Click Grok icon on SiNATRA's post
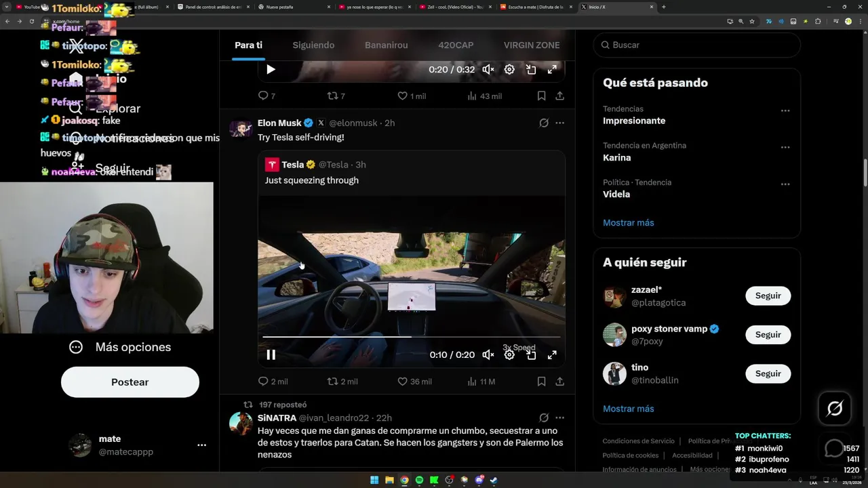Screen dimensions: 868x488 (543, 418)
